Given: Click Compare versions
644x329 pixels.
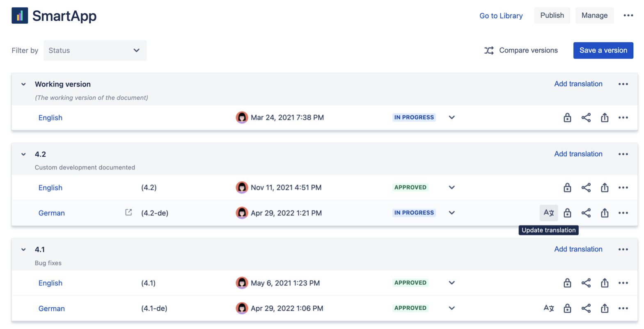Looking at the screenshot, I should click(521, 50).
